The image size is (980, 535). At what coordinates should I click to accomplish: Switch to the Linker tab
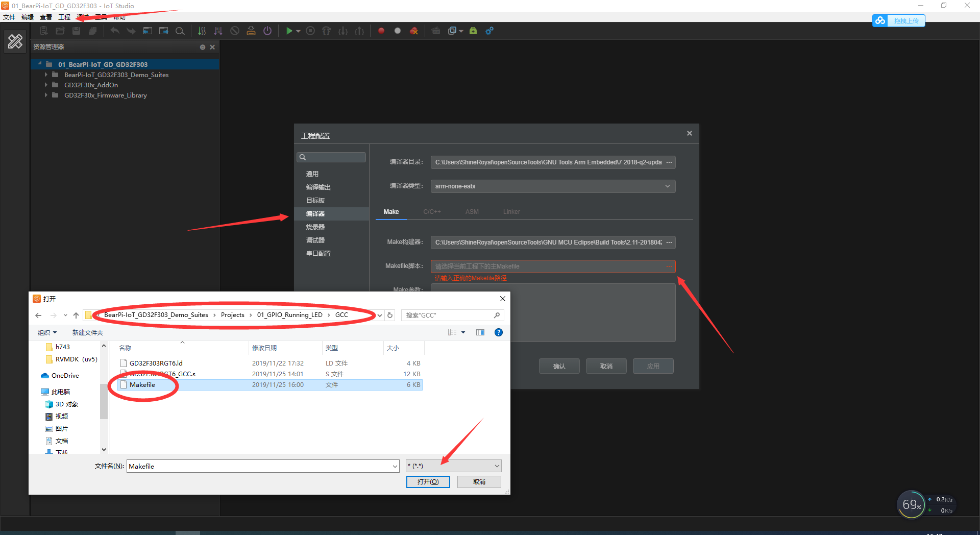511,211
